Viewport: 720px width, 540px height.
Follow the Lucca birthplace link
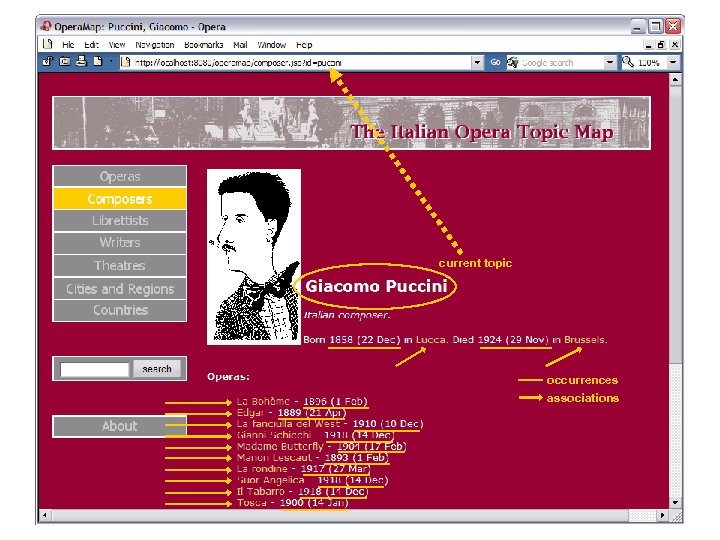pos(430,340)
